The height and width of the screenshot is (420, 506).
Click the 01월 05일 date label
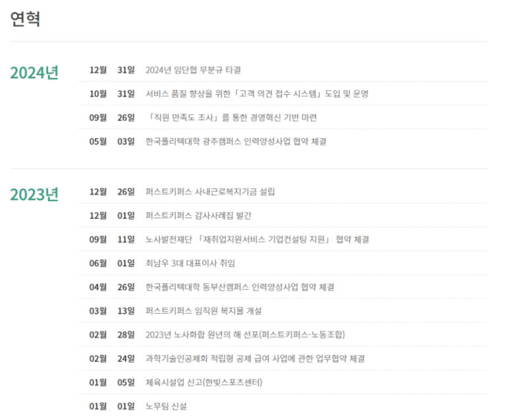(x=112, y=382)
